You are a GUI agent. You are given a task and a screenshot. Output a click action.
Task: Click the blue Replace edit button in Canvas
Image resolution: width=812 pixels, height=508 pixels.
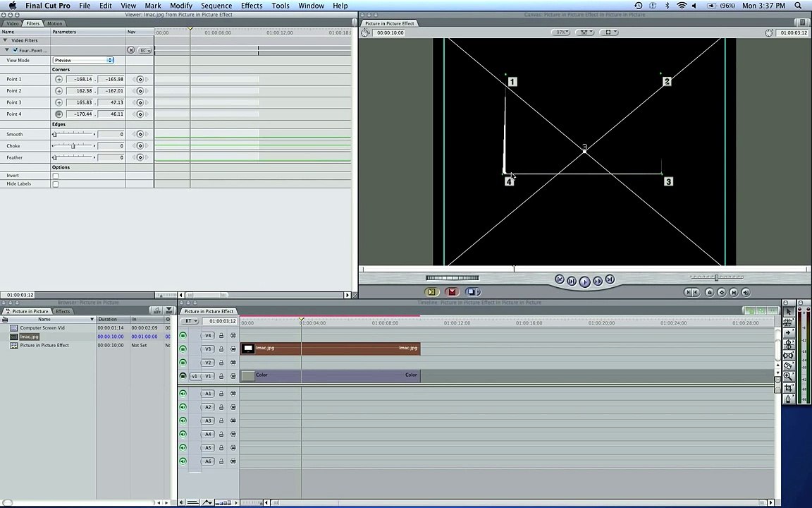click(x=472, y=292)
